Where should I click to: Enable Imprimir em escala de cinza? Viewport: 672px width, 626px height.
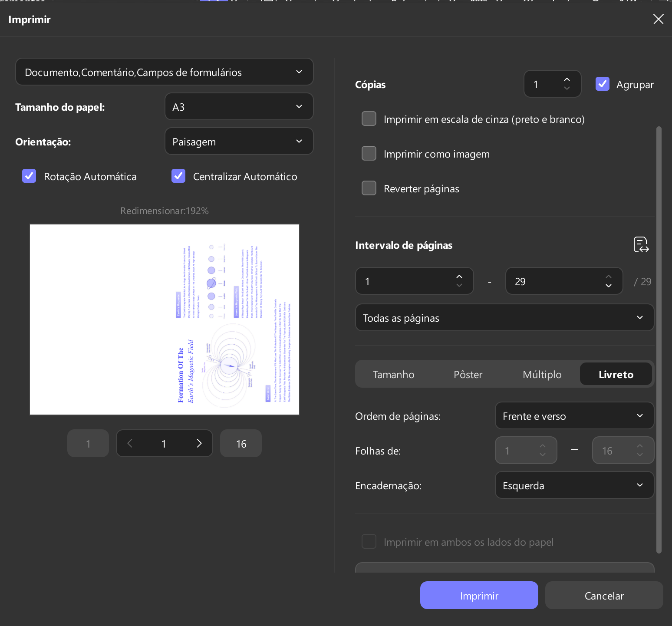pyautogui.click(x=369, y=119)
